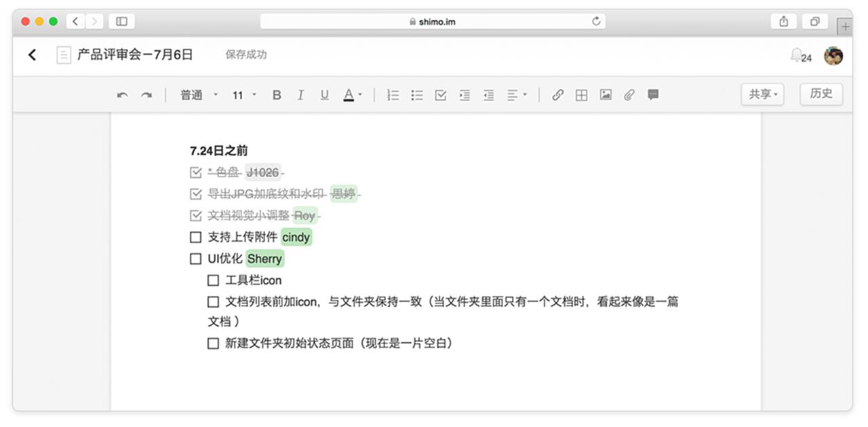868x427 pixels.
Task: Uncheck the 文档视觉小调整 completed checkbox
Action: click(196, 216)
